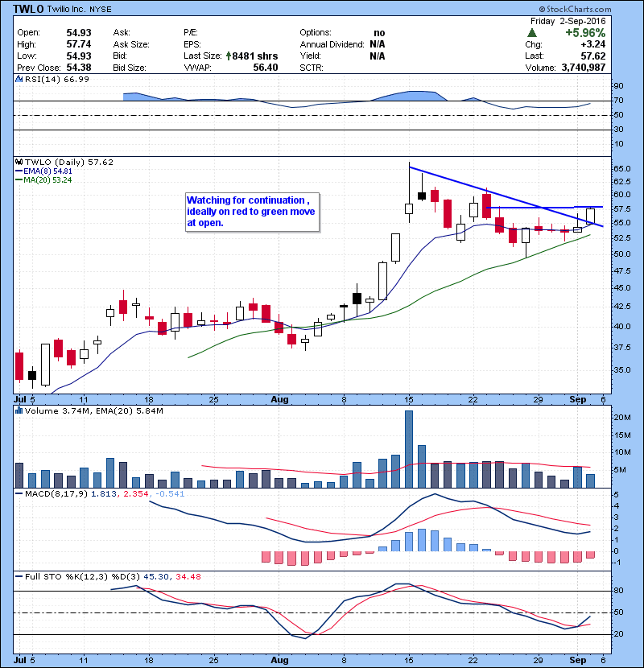Select the date Friday 2-Sep-2016
644x668 pixels.
tap(568, 21)
